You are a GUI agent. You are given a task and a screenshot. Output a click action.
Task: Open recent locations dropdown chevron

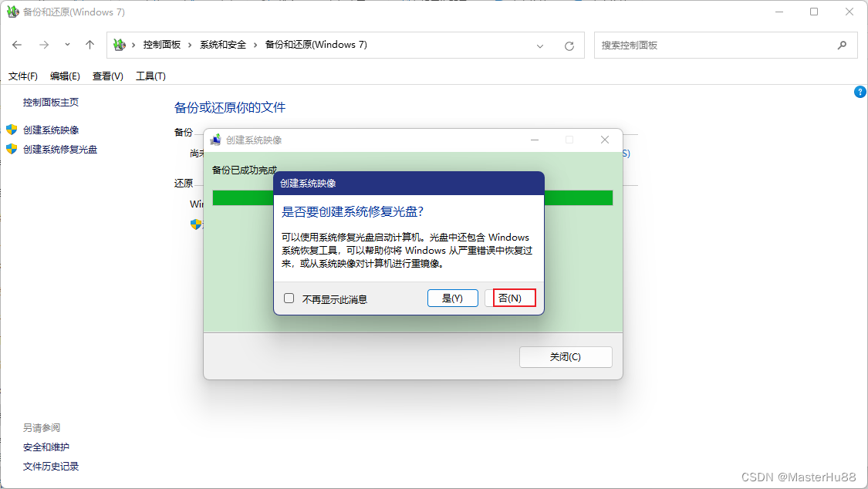coord(67,45)
